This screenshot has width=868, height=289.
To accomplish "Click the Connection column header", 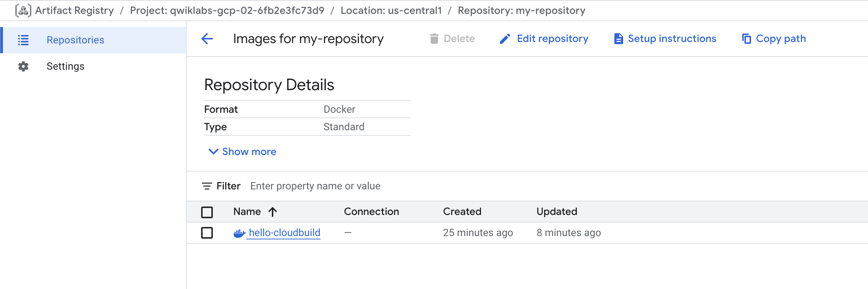I will tap(371, 212).
